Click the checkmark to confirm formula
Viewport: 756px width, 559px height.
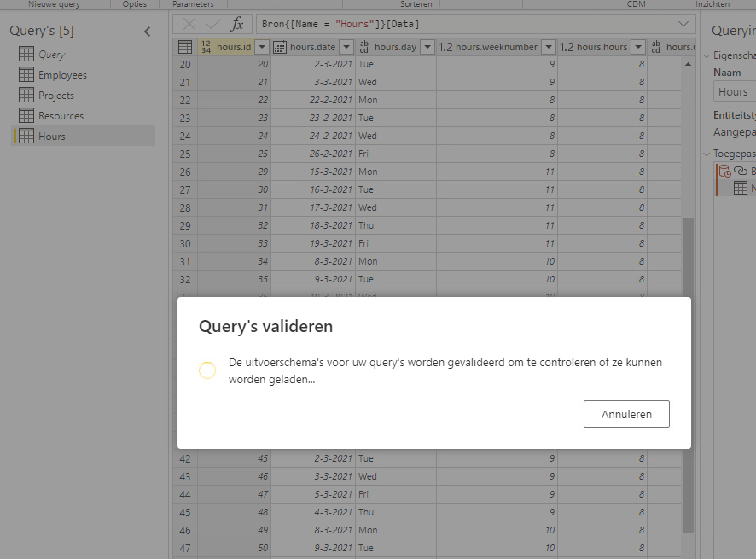(212, 24)
